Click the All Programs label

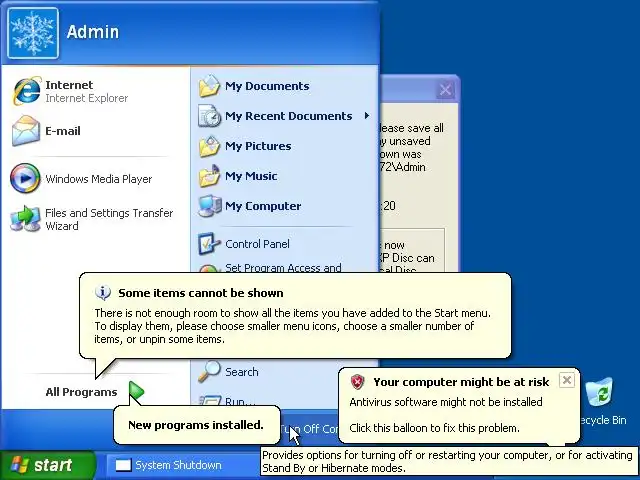81,392
